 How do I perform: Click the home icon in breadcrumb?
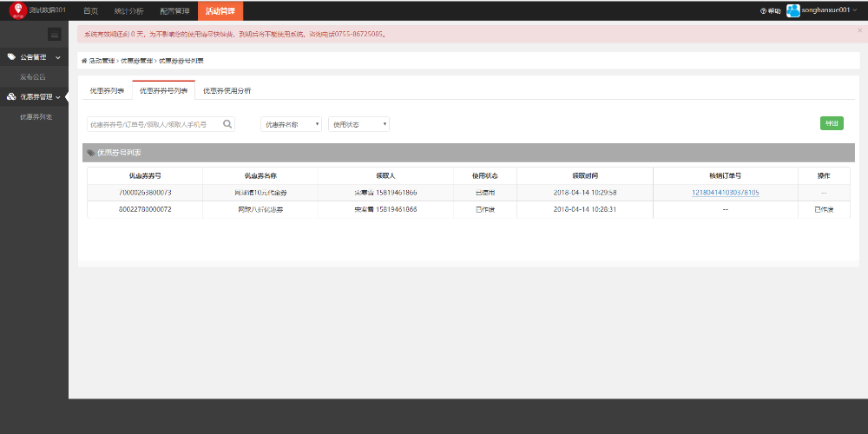[84, 61]
